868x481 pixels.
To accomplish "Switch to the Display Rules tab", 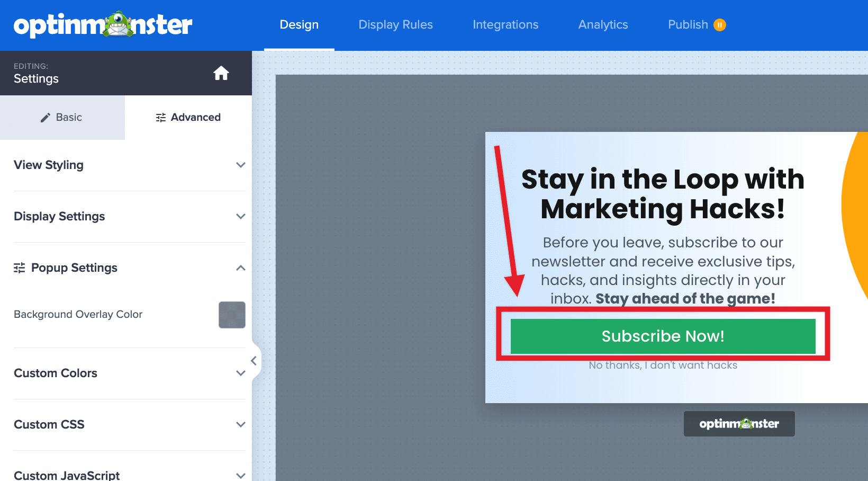I will [395, 24].
